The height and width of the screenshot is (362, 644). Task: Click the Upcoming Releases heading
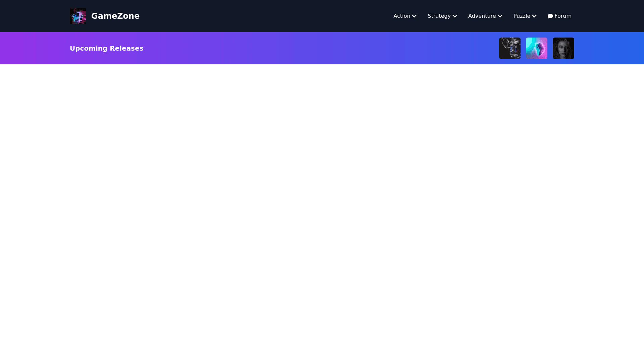[106, 48]
